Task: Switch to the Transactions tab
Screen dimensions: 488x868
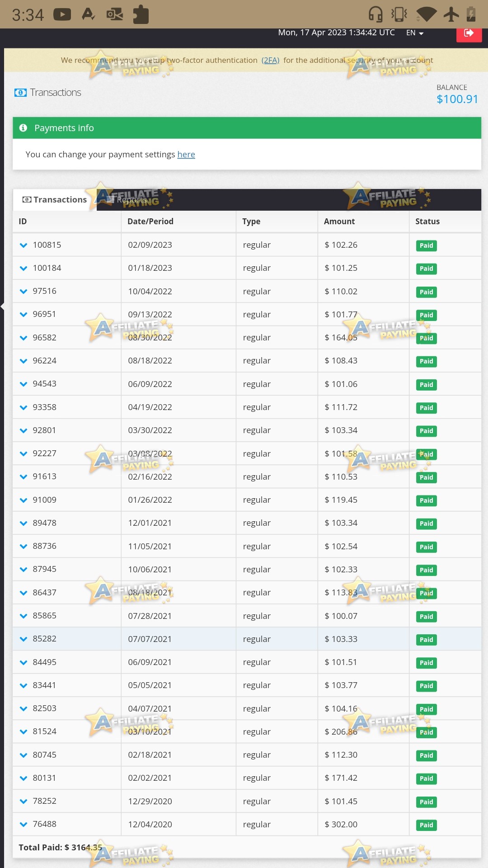Action: click(55, 200)
